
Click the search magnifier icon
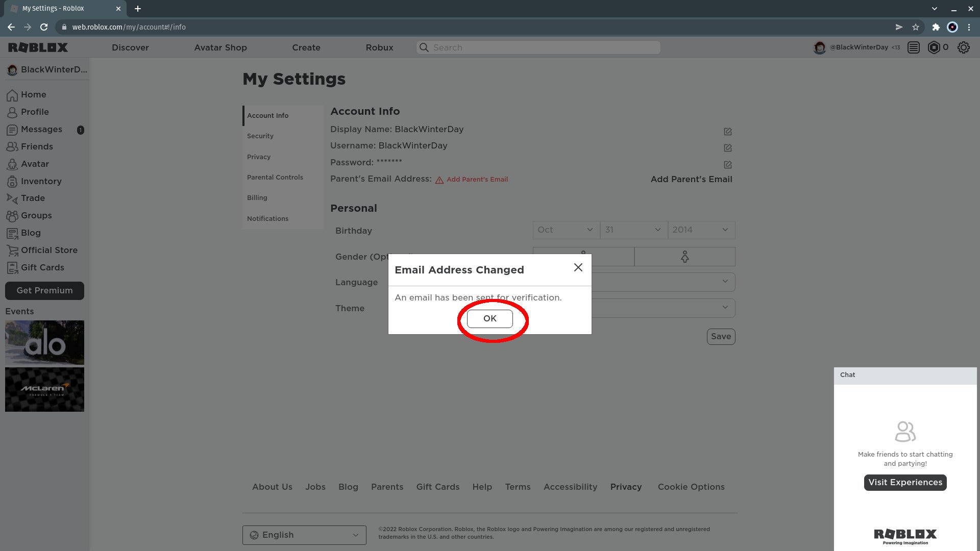coord(424,47)
